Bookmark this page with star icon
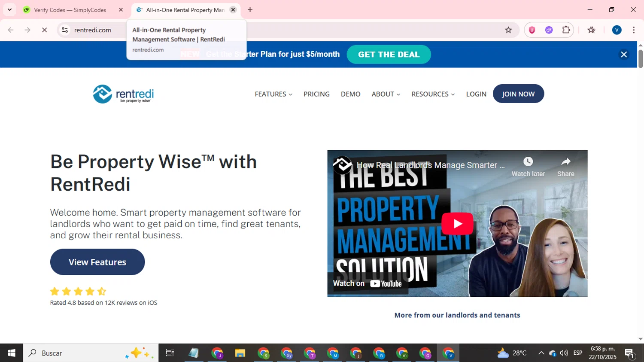 pyautogui.click(x=508, y=30)
